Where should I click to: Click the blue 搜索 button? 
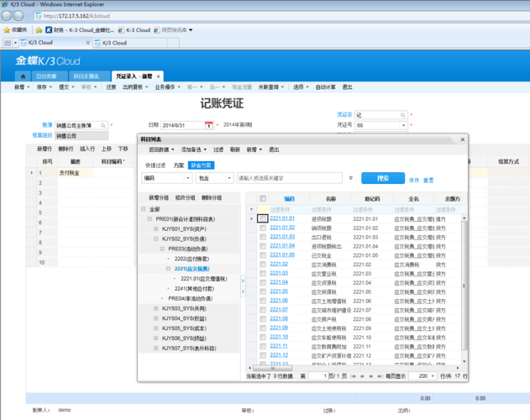click(383, 178)
